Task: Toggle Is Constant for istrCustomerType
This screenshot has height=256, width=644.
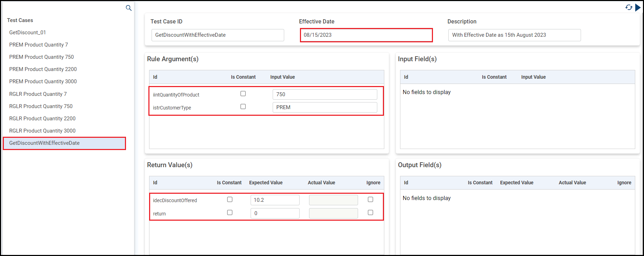Action: (x=243, y=107)
